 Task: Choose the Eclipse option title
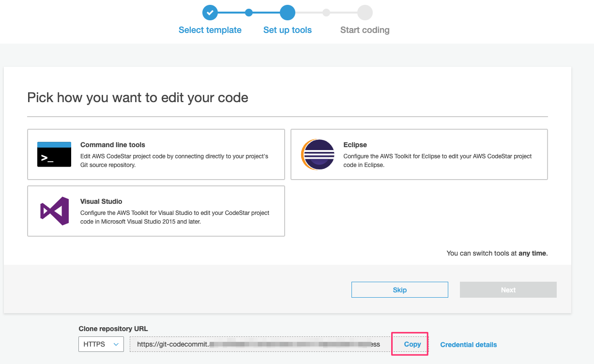pos(355,145)
